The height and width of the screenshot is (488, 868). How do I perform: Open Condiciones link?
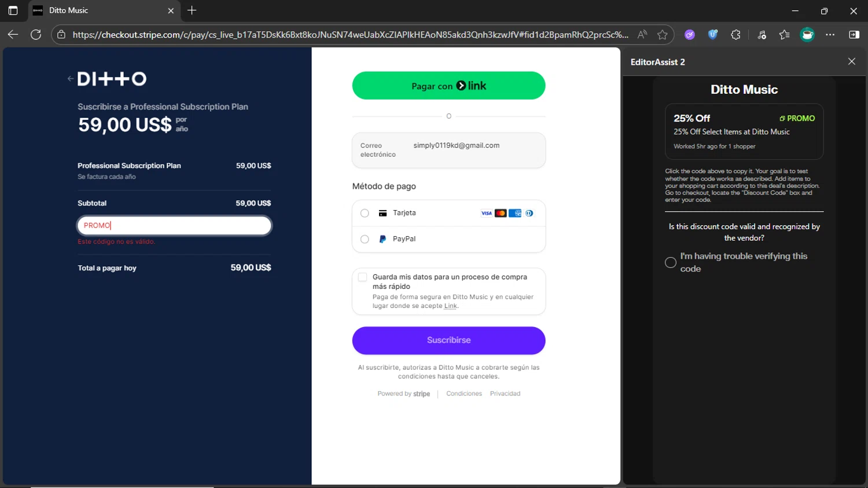[464, 394]
